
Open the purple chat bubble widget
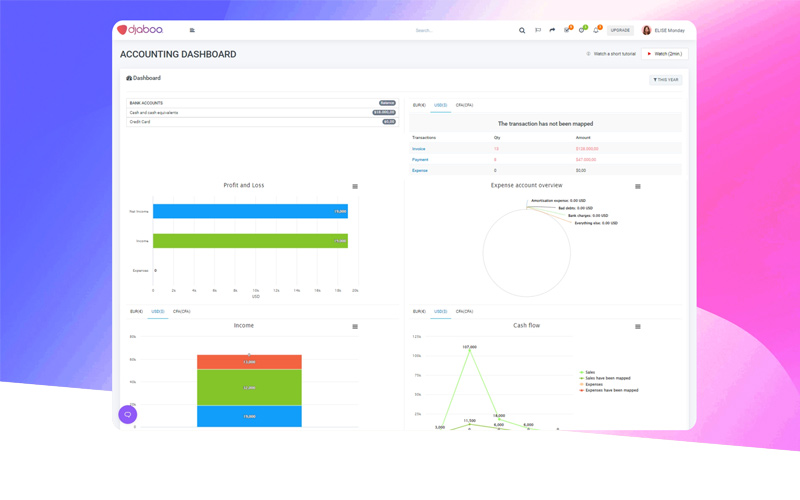click(128, 414)
